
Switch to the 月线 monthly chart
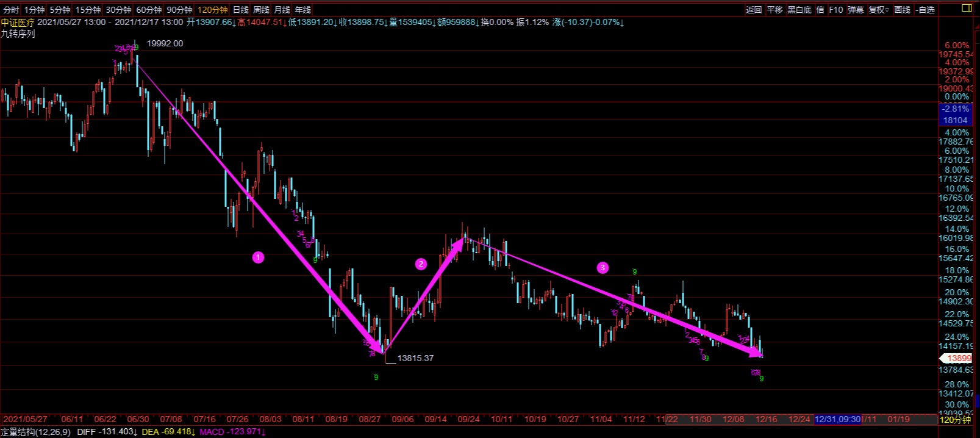[x=282, y=10]
